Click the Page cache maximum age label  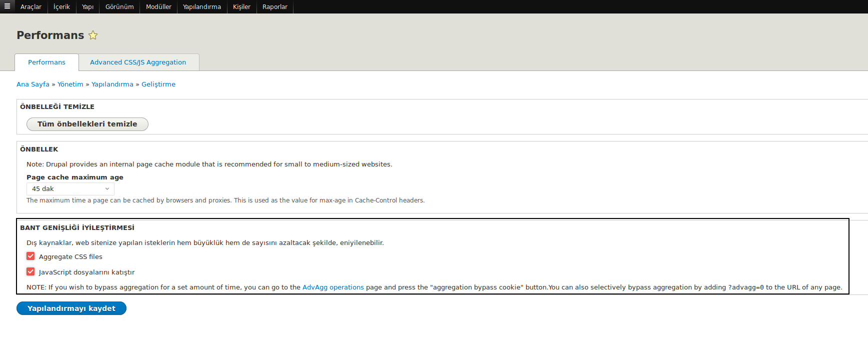pos(75,177)
